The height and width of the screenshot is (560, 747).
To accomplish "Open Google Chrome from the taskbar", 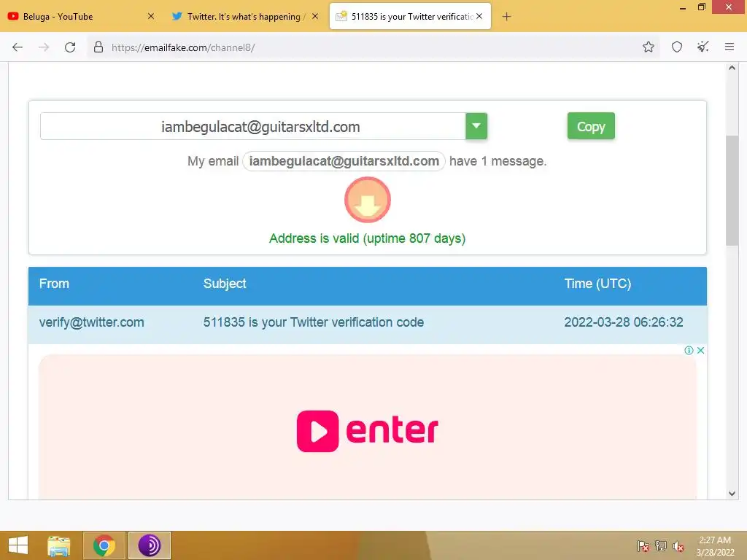I will tap(104, 545).
